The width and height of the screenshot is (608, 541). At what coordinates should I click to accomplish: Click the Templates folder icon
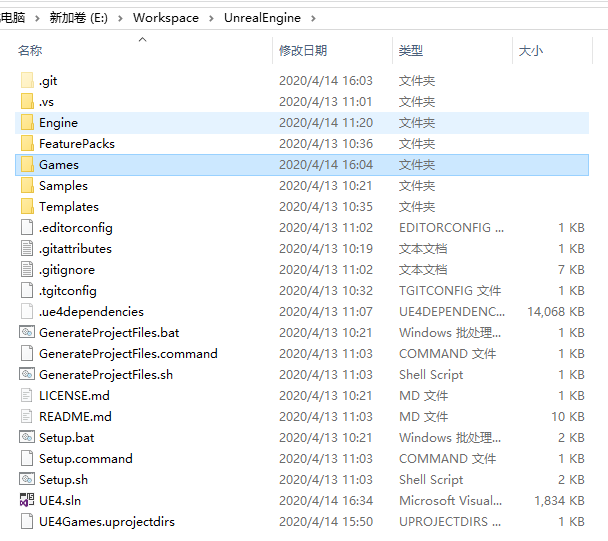click(27, 206)
